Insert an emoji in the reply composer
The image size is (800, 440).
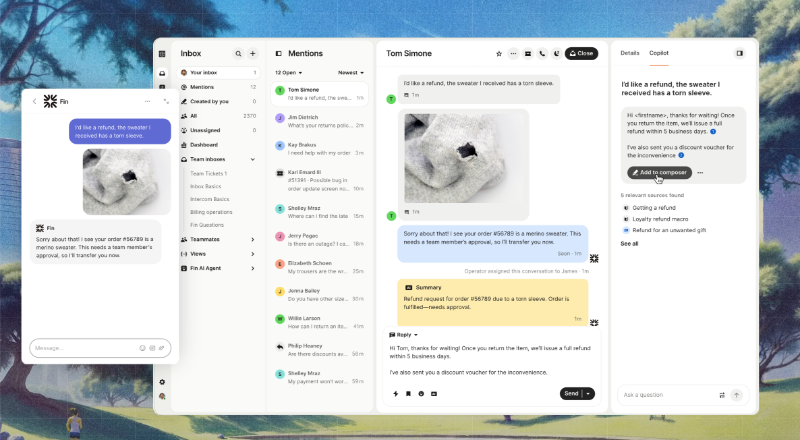[421, 394]
